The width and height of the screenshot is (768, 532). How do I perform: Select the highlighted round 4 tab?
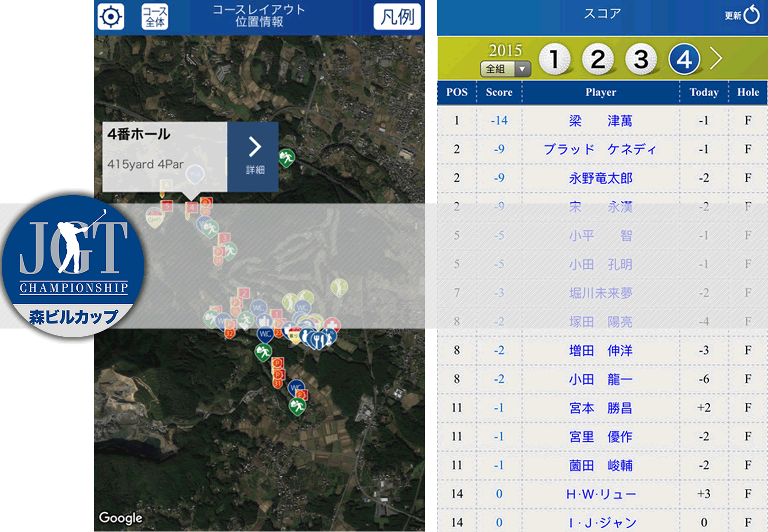click(684, 59)
